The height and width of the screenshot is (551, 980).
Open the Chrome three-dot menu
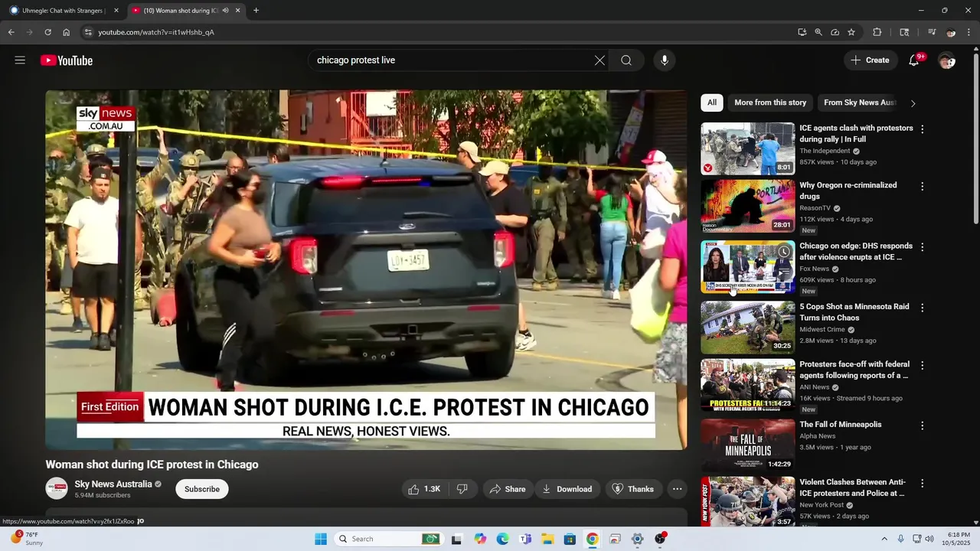969,32
